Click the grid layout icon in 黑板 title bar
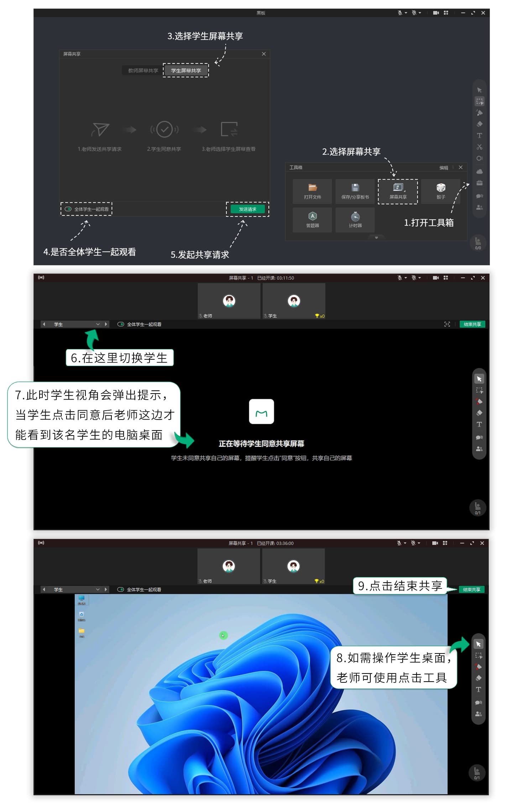The width and height of the screenshot is (507, 812). (446, 13)
